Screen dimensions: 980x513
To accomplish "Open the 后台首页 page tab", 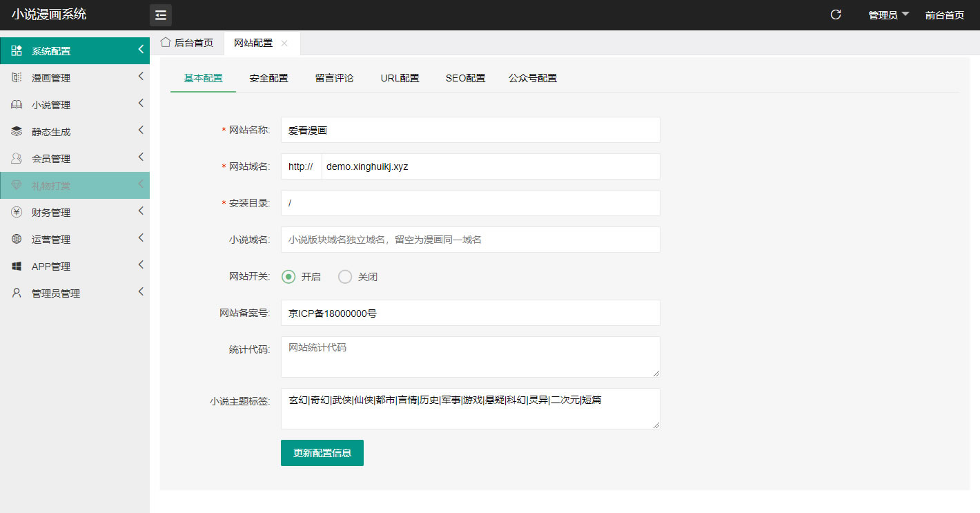I will pyautogui.click(x=187, y=43).
